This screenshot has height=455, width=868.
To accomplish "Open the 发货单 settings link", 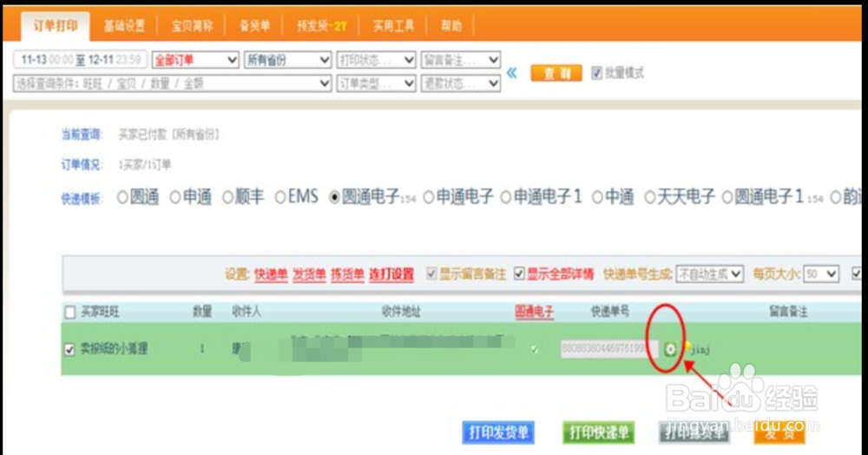I will pos(309,274).
